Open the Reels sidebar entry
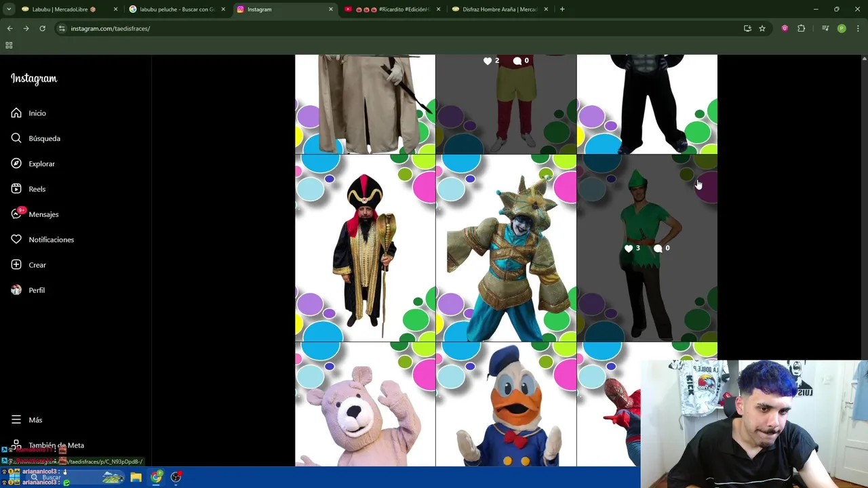This screenshot has height=488, width=868. [28, 189]
